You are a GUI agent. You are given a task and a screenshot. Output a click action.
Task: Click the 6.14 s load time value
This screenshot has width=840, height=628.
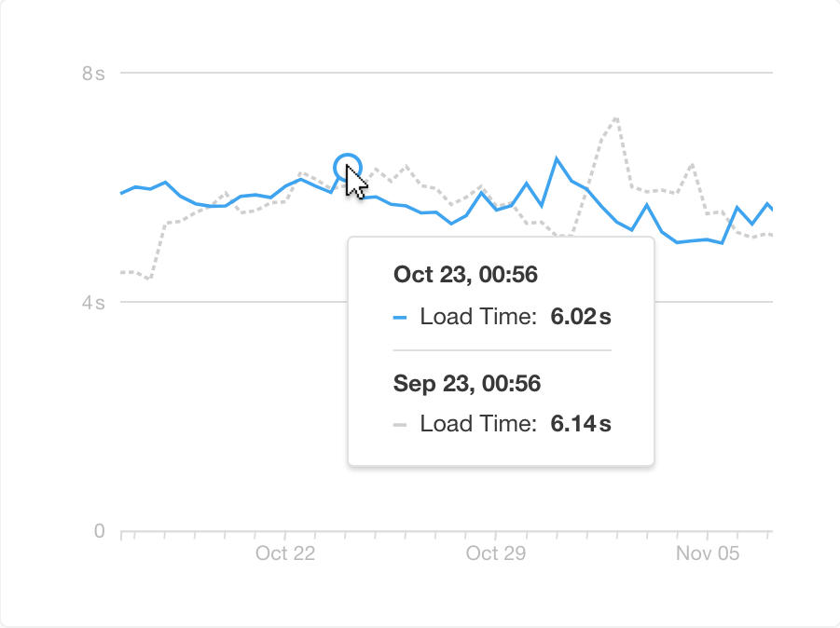(x=581, y=425)
